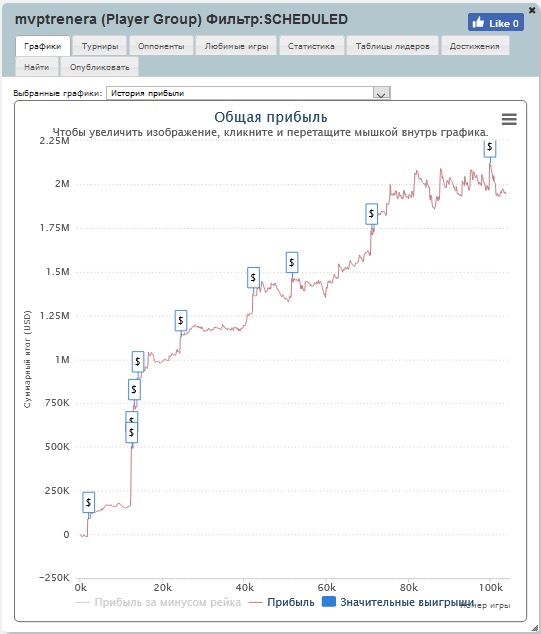Click the $ marker just above 500K line
The height and width of the screenshot is (634, 541).
[131, 432]
